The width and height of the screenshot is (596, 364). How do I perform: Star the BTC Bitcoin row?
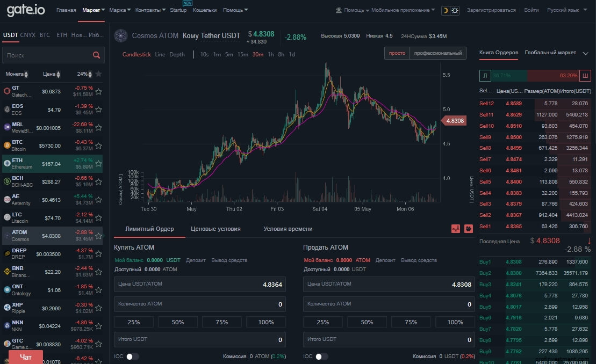click(98, 145)
